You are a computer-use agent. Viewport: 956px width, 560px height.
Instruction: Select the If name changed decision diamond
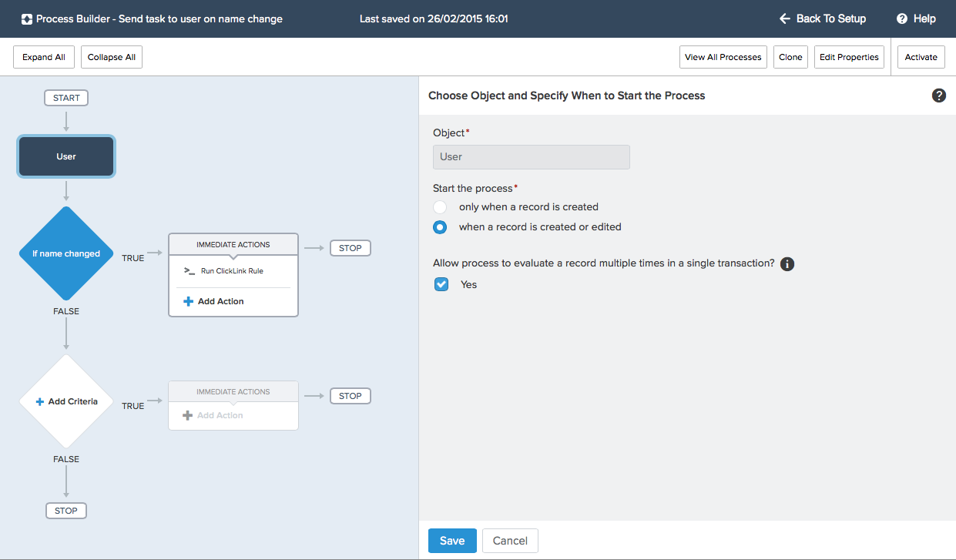[65, 253]
